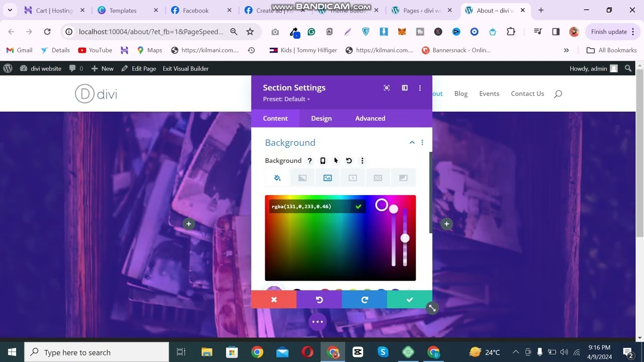Screen dimensions: 644x362
Task: Open the background image tab icon
Action: pyautogui.click(x=328, y=178)
